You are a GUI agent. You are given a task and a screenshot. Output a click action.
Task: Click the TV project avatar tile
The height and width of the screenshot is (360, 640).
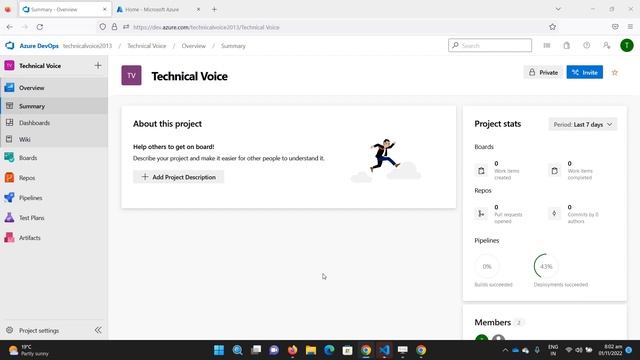pos(131,75)
